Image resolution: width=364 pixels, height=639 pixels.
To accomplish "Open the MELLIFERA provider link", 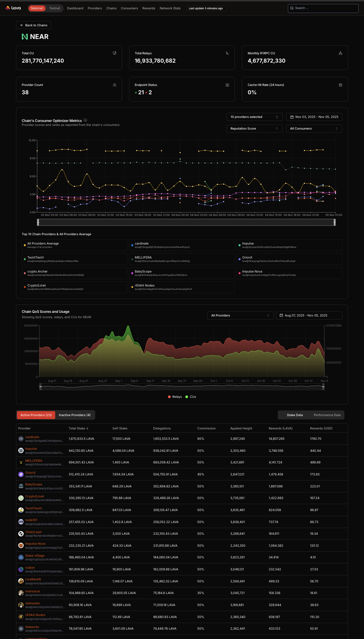I will 34,461.
